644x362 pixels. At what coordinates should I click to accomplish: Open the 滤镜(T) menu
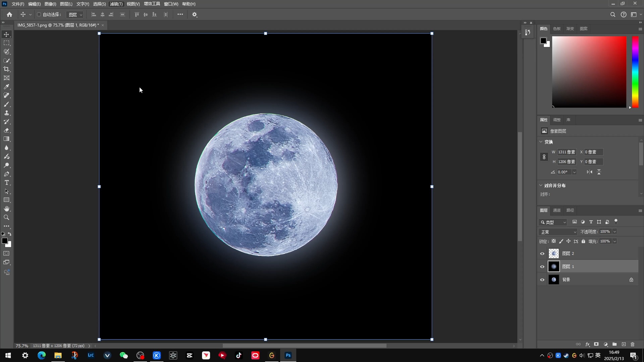[116, 4]
